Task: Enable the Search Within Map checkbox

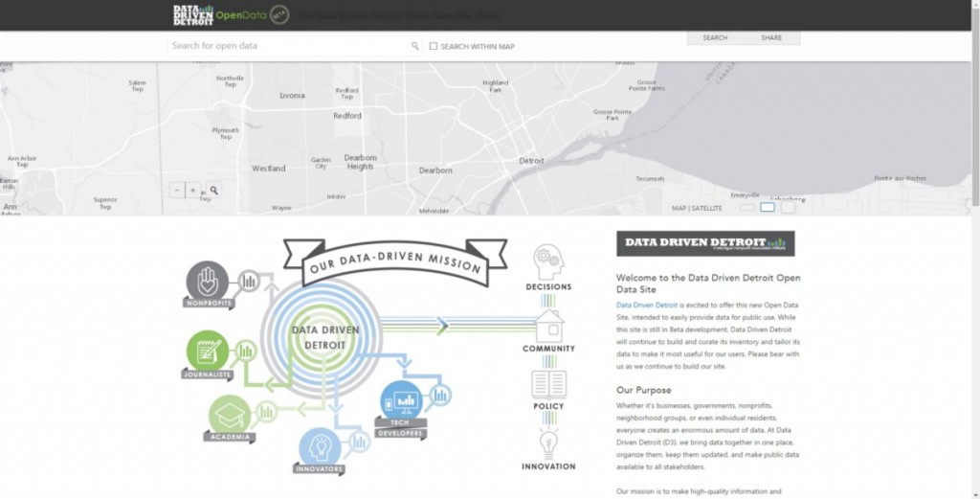Action: pyautogui.click(x=434, y=46)
